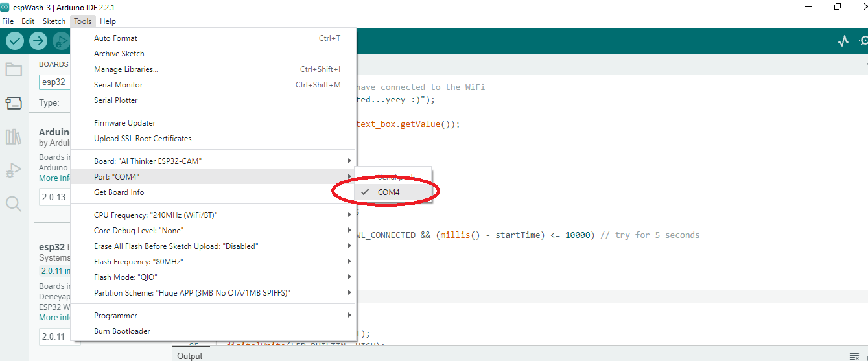Choose Serial Monitor from Tools menu
This screenshot has width=868, height=361.
click(119, 85)
